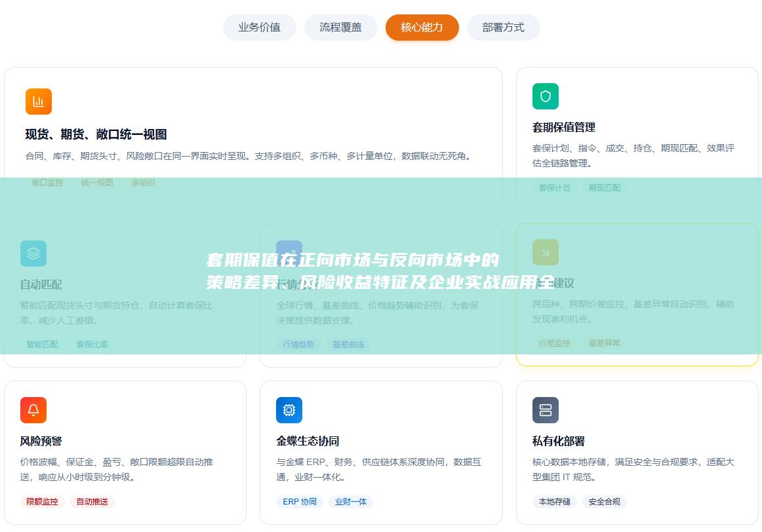Click the 本地存储 tag

555,501
